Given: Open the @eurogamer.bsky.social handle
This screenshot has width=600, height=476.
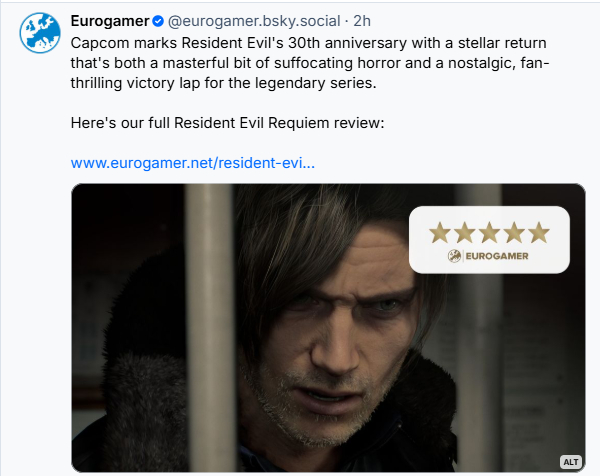Looking at the screenshot, I should pyautogui.click(x=254, y=21).
